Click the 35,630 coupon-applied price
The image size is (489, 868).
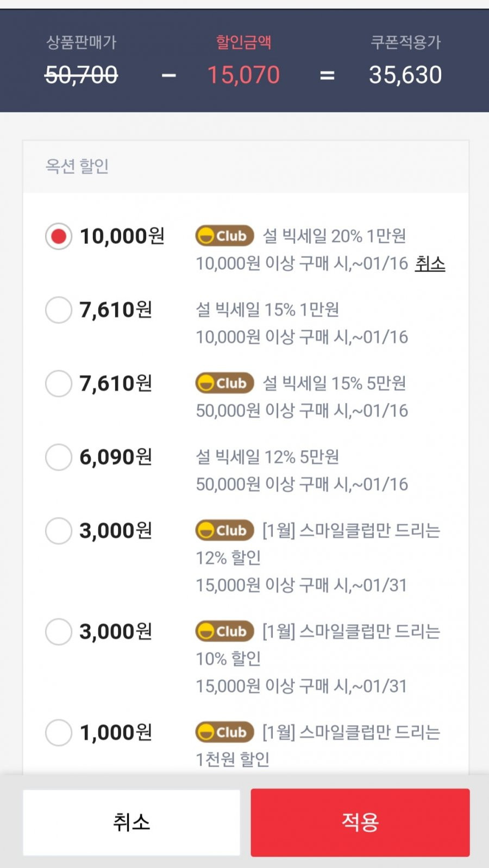[405, 75]
